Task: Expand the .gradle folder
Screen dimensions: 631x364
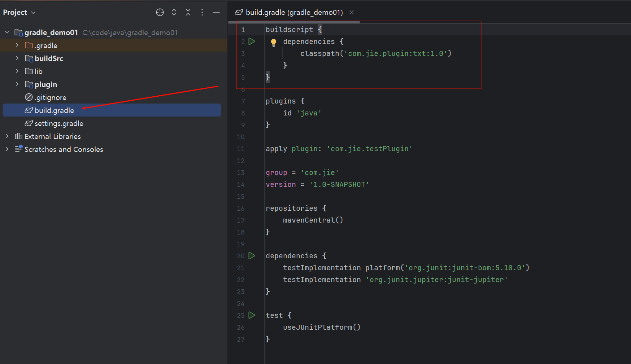Action: (x=17, y=45)
